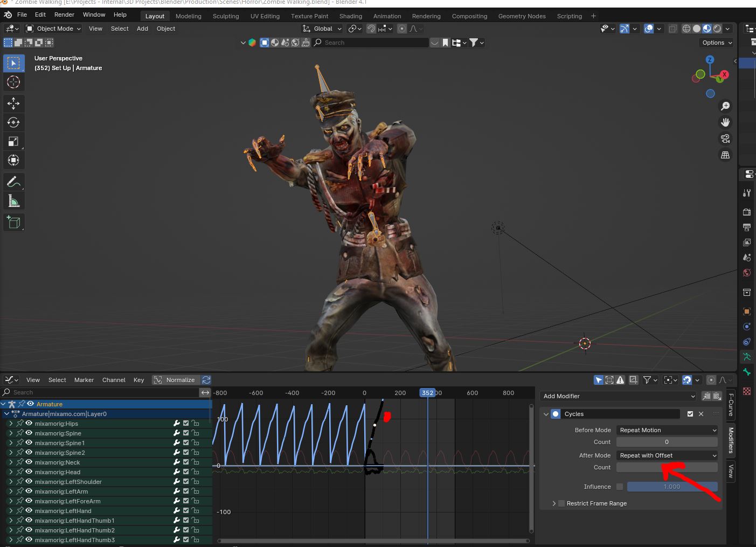Click the Influence slider
Viewport: 756px width, 547px height.
pyautogui.click(x=672, y=487)
